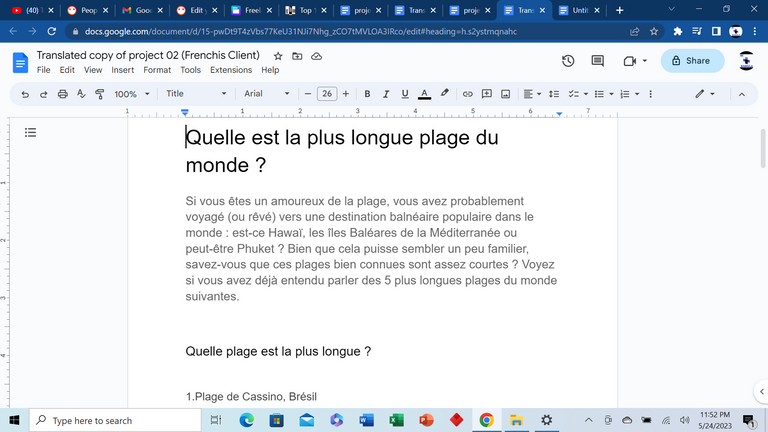This screenshot has width=768, height=432.
Task: Open the Insert menu
Action: tap(123, 71)
